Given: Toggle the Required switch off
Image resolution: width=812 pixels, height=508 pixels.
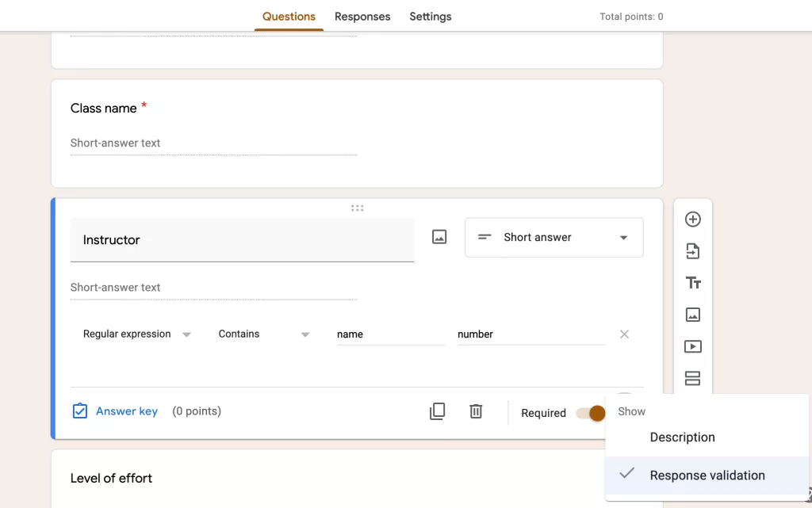Looking at the screenshot, I should tap(591, 413).
